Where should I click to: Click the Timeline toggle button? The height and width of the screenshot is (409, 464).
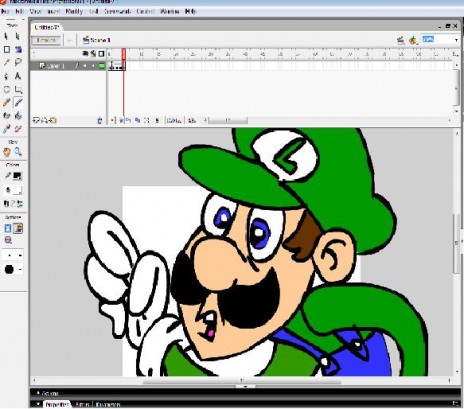pos(46,40)
